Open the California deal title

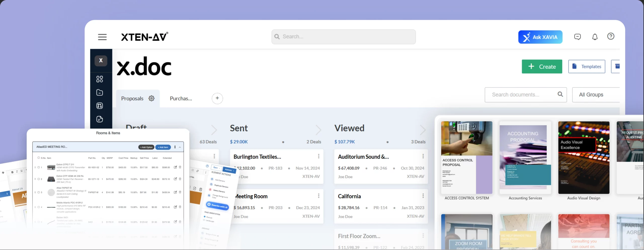(x=349, y=196)
